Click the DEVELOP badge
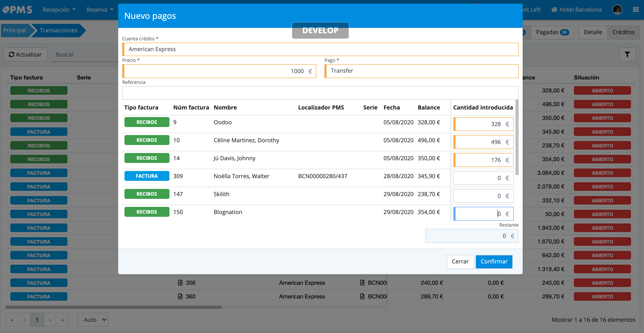This screenshot has height=333, width=644. click(320, 31)
